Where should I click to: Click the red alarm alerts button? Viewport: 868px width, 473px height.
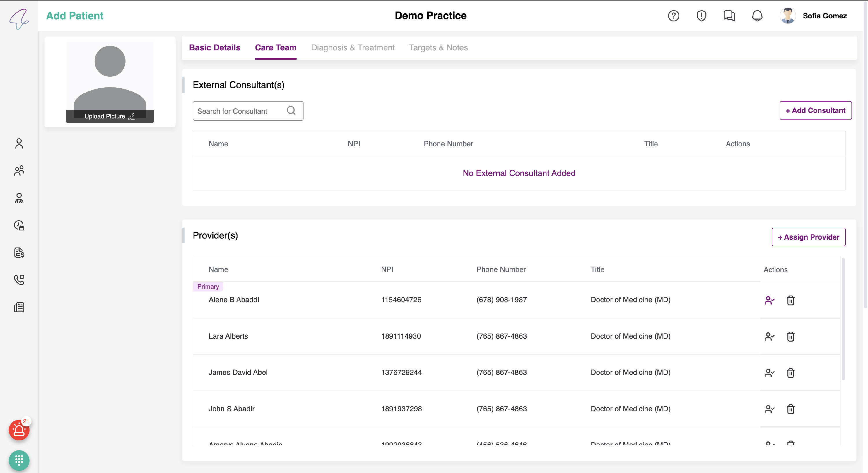click(19, 430)
